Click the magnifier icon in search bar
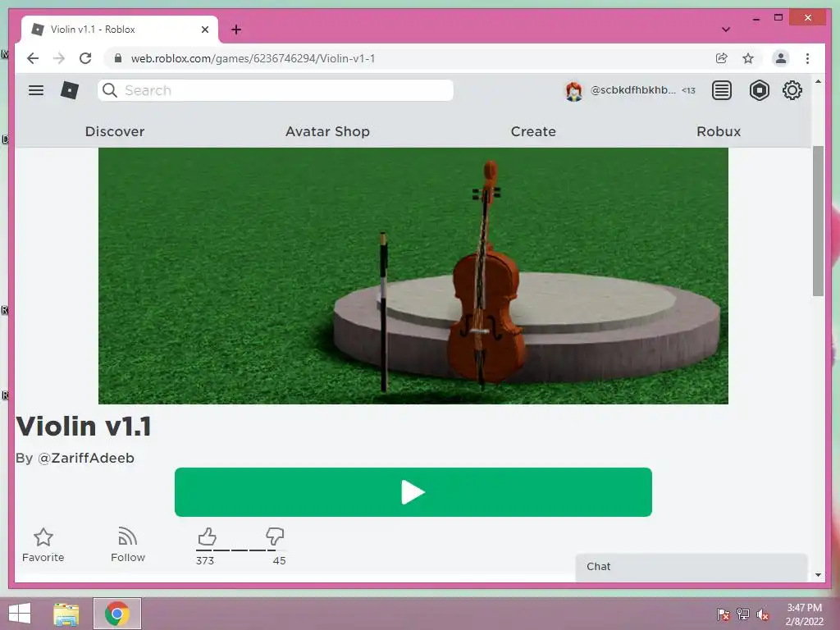 pos(110,90)
